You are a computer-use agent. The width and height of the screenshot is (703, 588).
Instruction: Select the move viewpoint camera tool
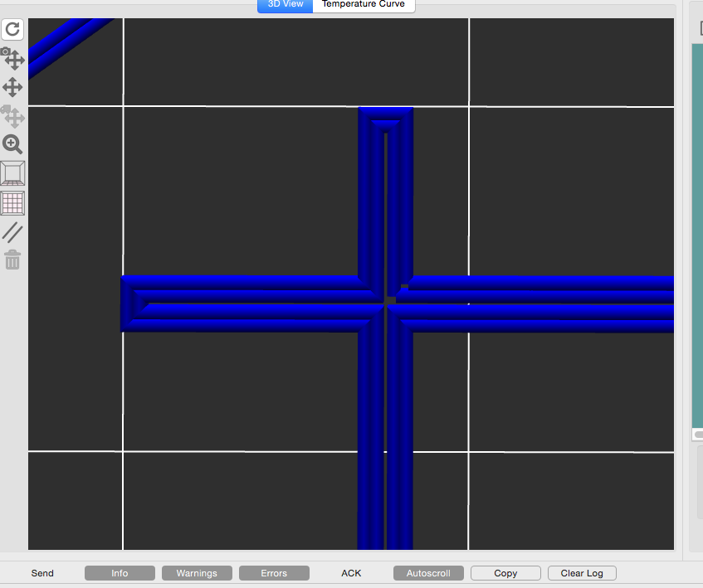point(12,59)
